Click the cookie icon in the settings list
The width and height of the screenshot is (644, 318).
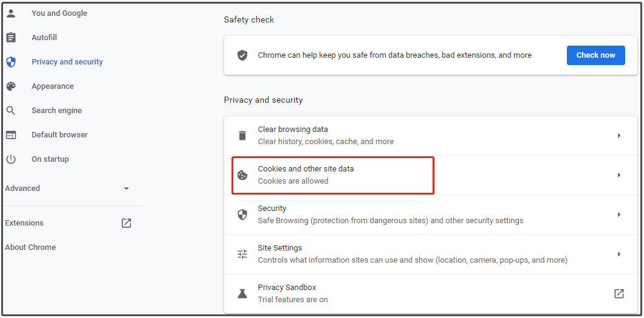(x=242, y=176)
